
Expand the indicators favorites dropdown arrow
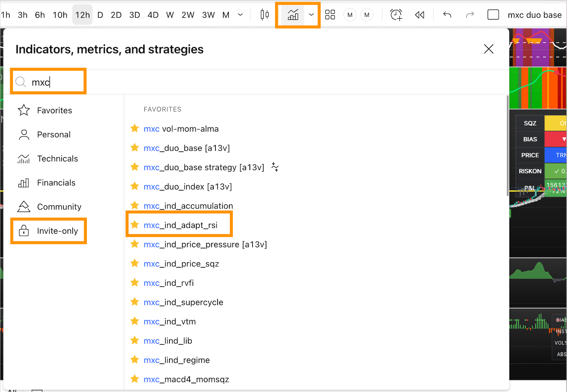(311, 15)
